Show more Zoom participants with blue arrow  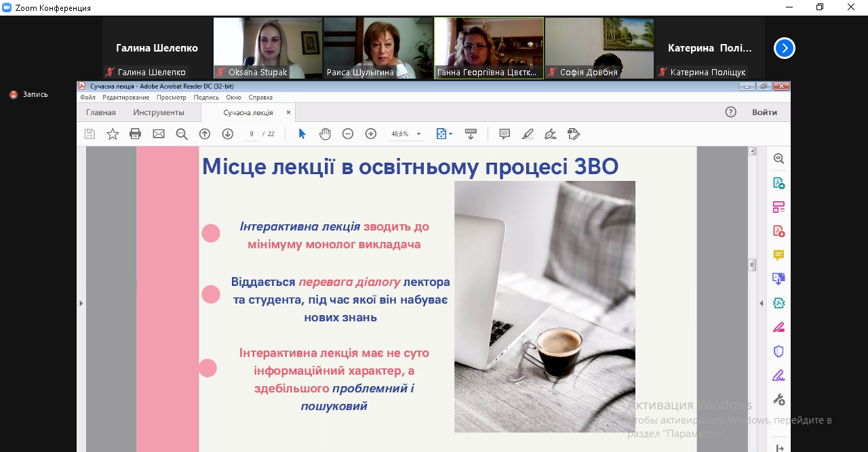click(784, 48)
